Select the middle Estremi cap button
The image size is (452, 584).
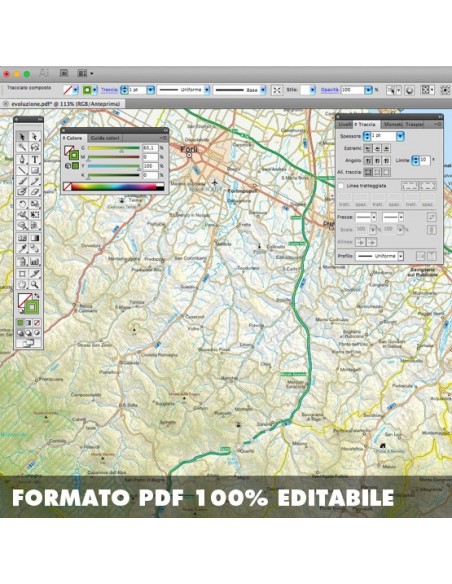377,148
